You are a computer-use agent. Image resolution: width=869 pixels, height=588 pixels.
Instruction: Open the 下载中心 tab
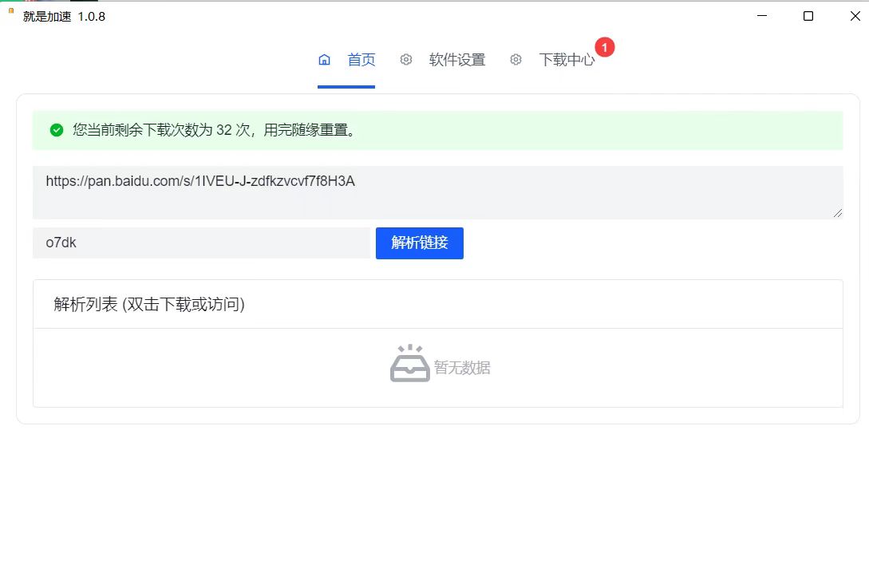coord(567,60)
